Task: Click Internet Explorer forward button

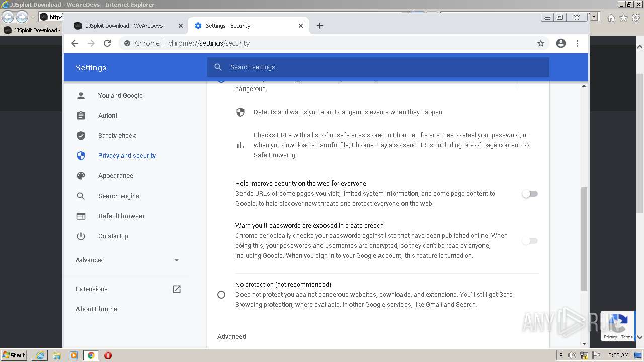Action: coord(22,17)
